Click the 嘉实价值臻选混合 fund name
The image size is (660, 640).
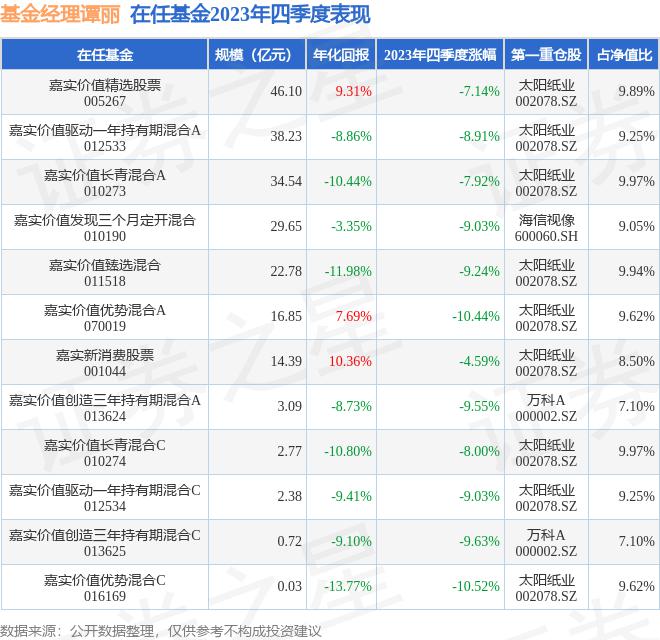(104, 264)
